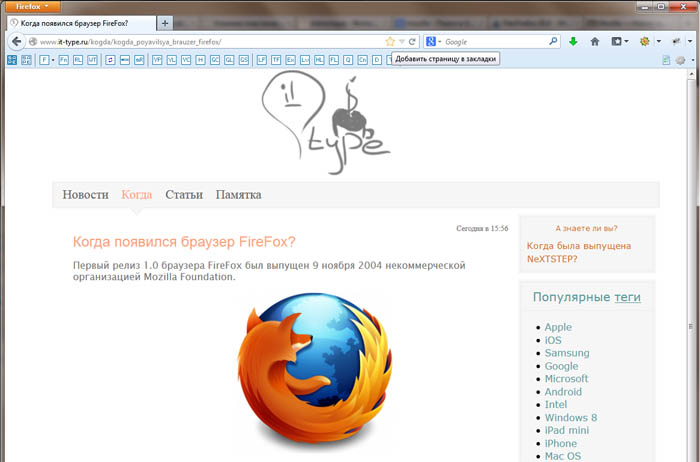Open the iPad mini tag link

(x=567, y=430)
